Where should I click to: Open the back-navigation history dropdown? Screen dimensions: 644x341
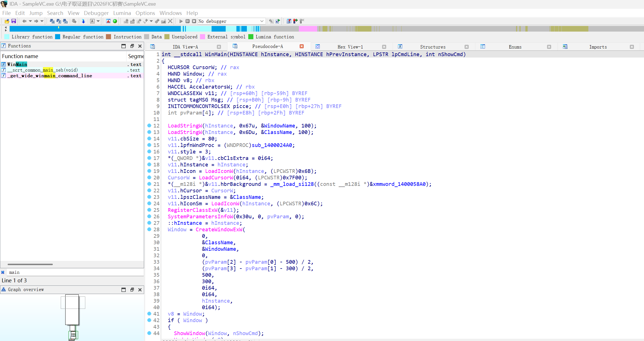(x=30, y=21)
